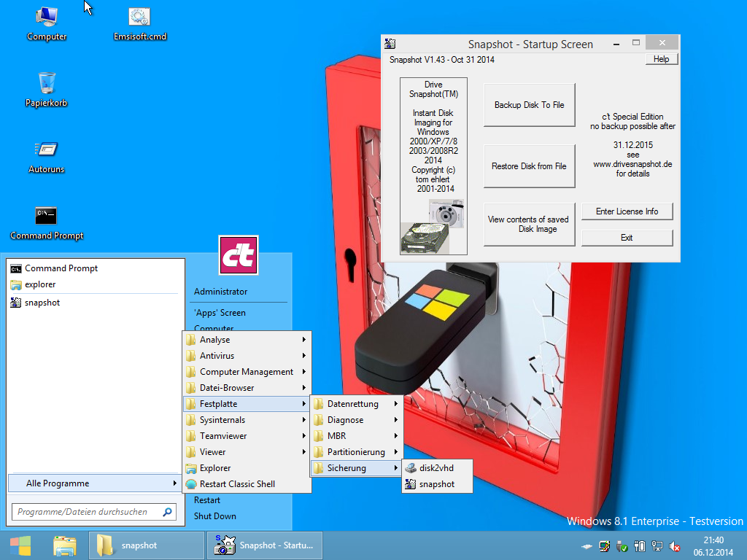Select Restart Classic Shell entry

[237, 484]
